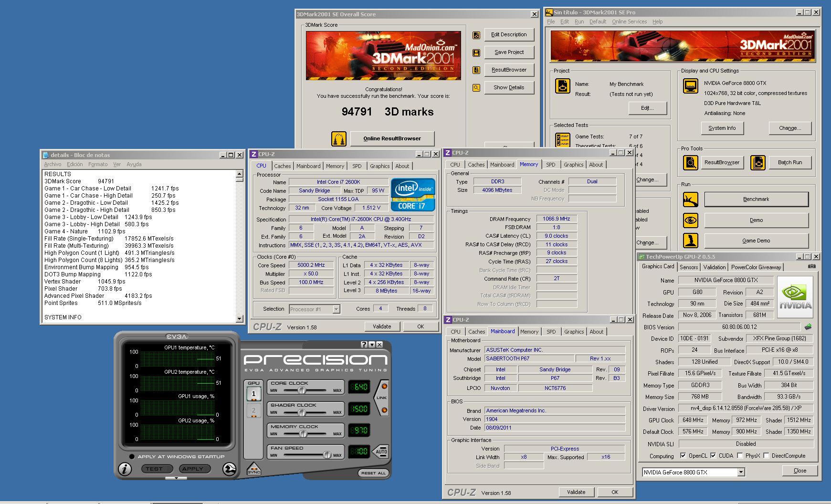The image size is (831, 504).
Task: Open the Formato menu in Bloc de notas
Action: click(98, 164)
